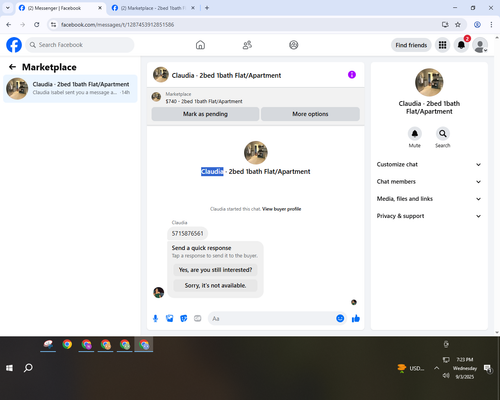Open the Chrome profile icon
The image size is (500, 400).
pyautogui.click(x=477, y=25)
